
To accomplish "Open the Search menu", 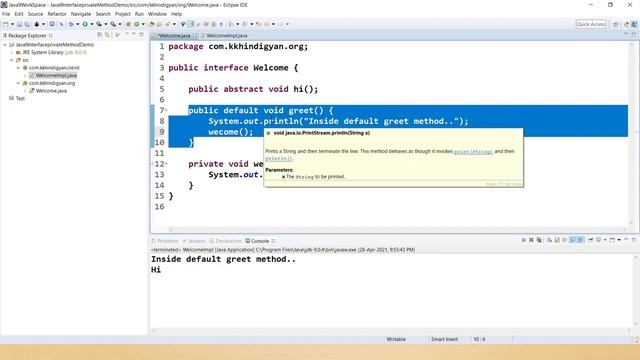I will click(103, 14).
